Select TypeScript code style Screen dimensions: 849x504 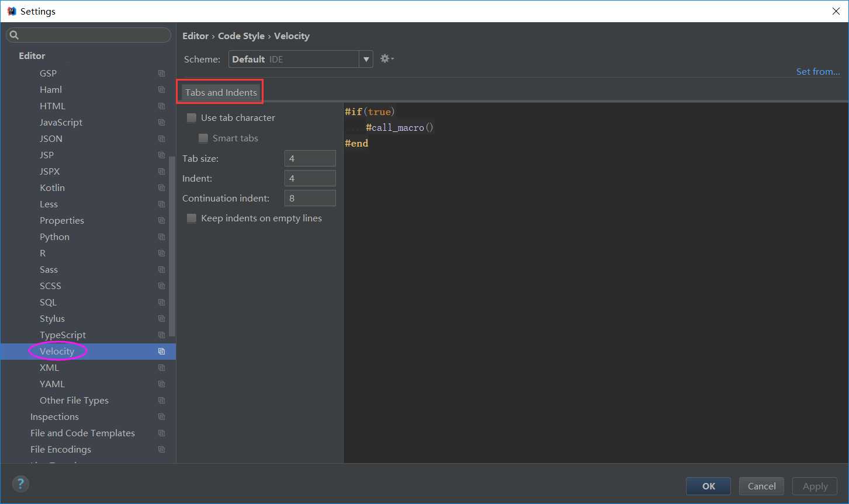click(63, 335)
